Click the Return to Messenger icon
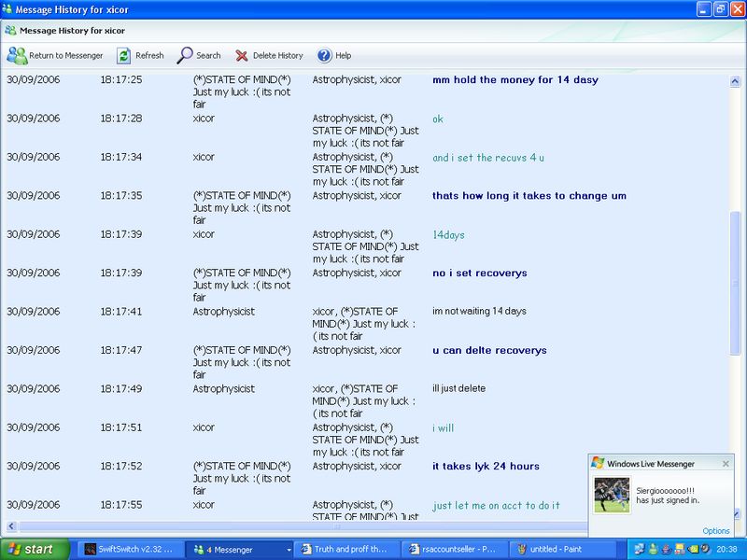Screen dimensions: 747x560 pos(17,56)
